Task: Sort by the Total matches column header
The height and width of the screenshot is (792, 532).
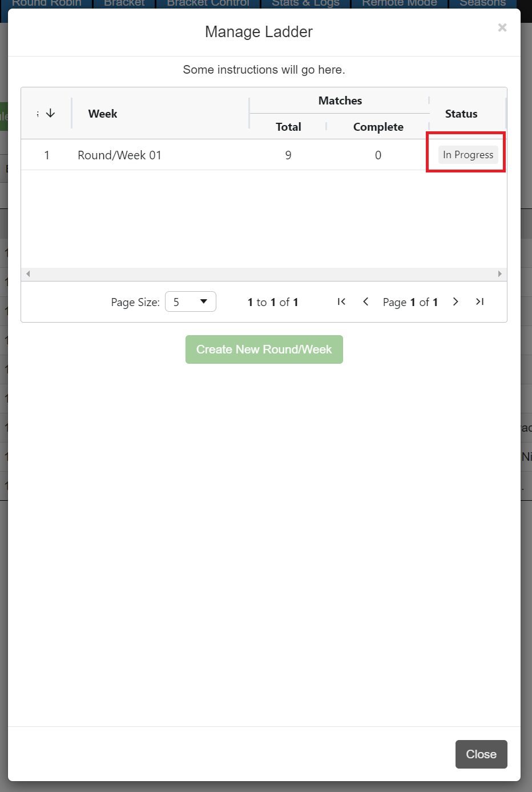Action: 288,127
